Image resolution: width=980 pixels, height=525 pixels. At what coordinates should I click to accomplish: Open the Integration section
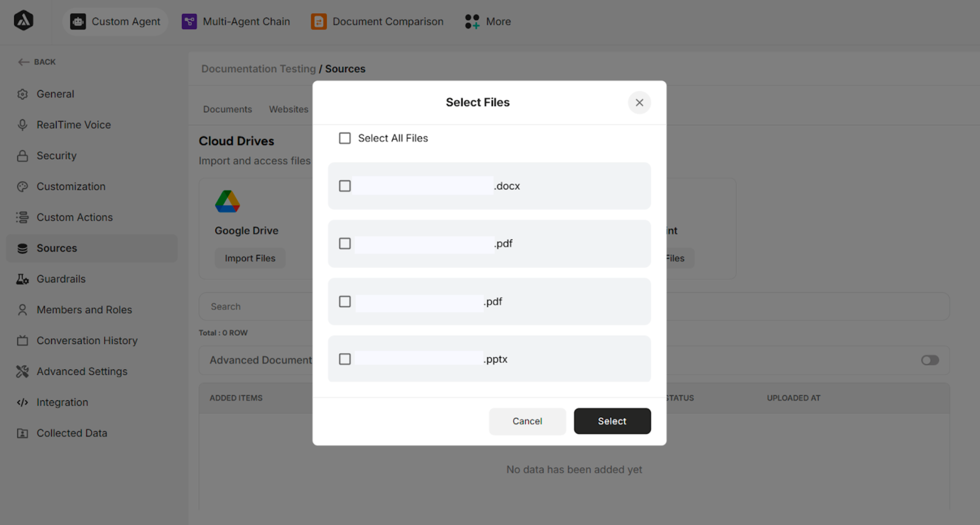coord(62,402)
